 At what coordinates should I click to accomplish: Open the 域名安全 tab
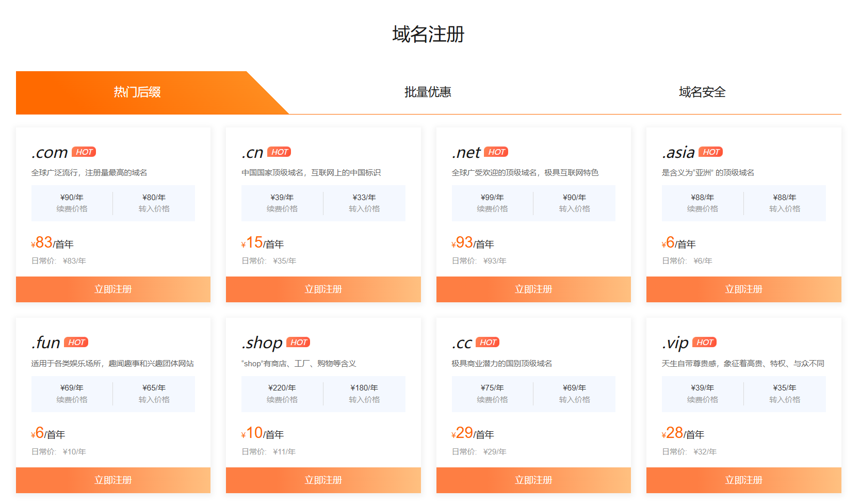tap(702, 92)
